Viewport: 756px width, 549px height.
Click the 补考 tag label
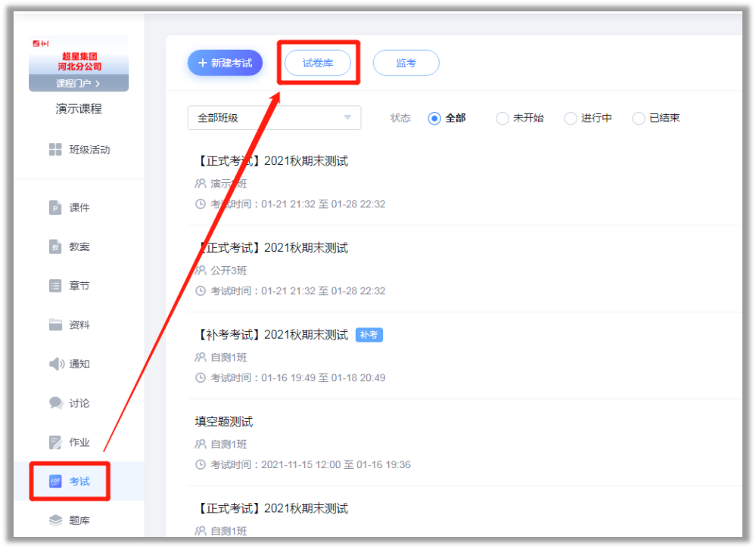tap(369, 335)
